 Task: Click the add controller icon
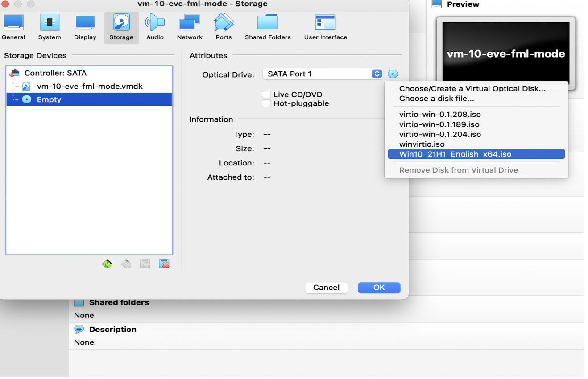tap(107, 264)
